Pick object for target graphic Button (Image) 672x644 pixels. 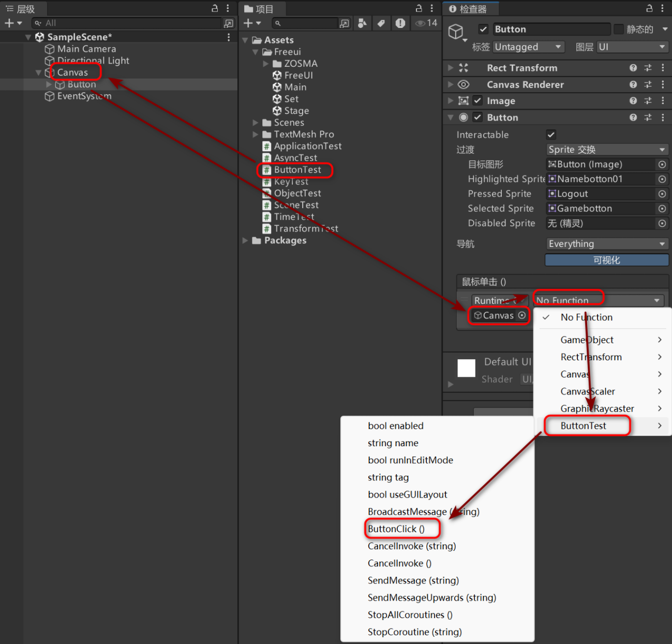click(x=662, y=164)
